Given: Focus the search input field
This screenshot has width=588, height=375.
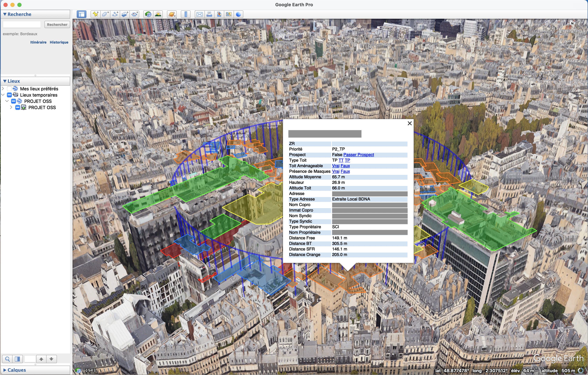Looking at the screenshot, I should pyautogui.click(x=22, y=24).
